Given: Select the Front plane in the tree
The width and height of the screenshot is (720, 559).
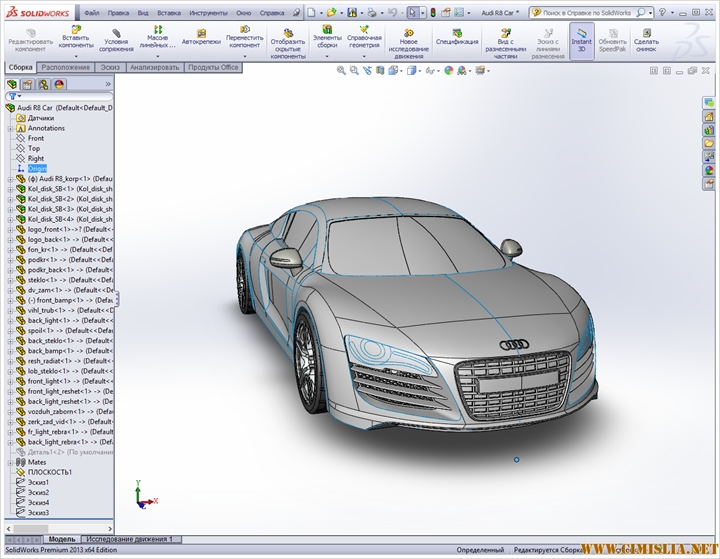Looking at the screenshot, I should pos(36,138).
